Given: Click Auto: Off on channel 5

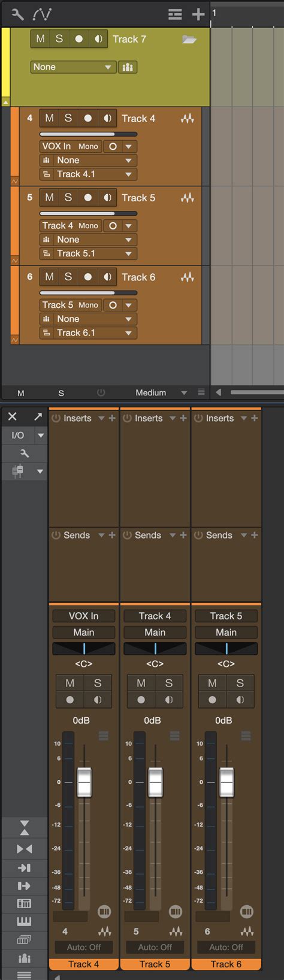Looking at the screenshot, I should click(x=155, y=947).
